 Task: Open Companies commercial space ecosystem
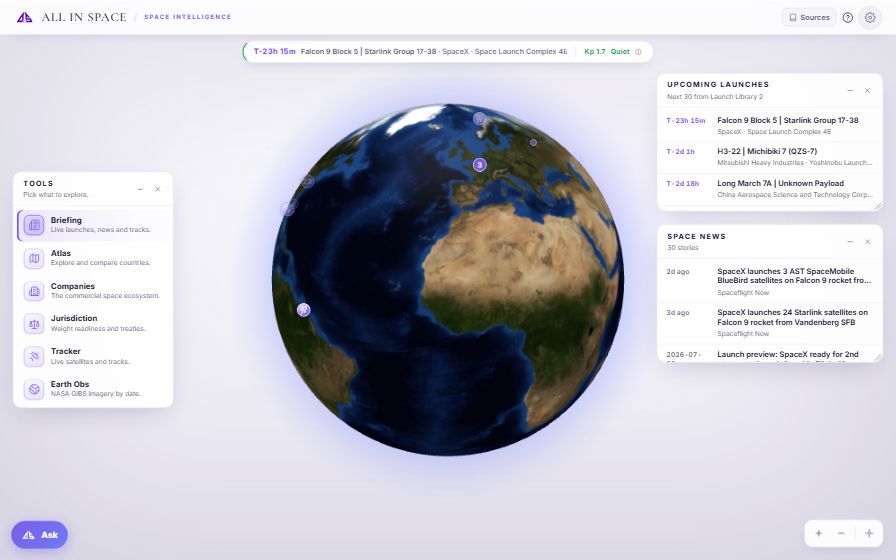(x=93, y=291)
